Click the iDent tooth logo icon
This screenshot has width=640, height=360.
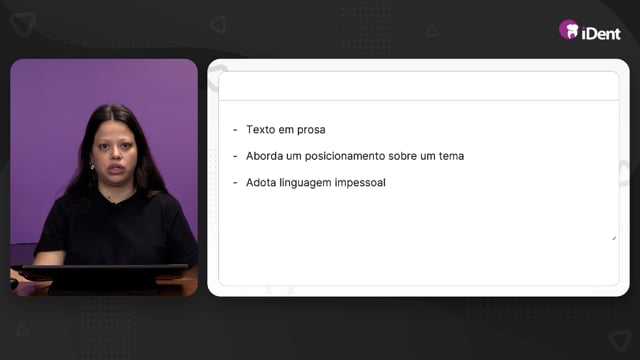(x=569, y=30)
